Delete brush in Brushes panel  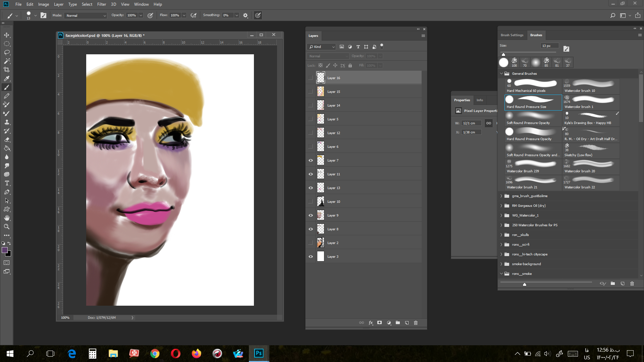(632, 284)
